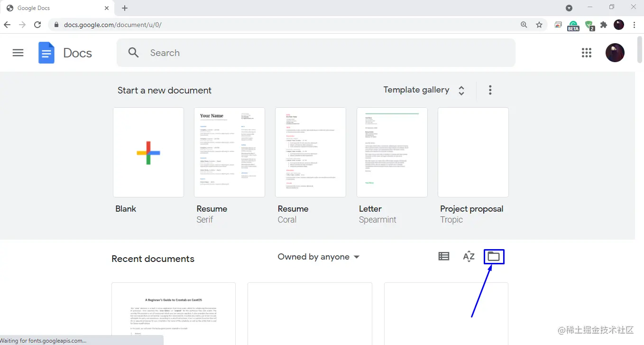
Task: Open the Project proposal Tropic template
Action: [473, 152]
